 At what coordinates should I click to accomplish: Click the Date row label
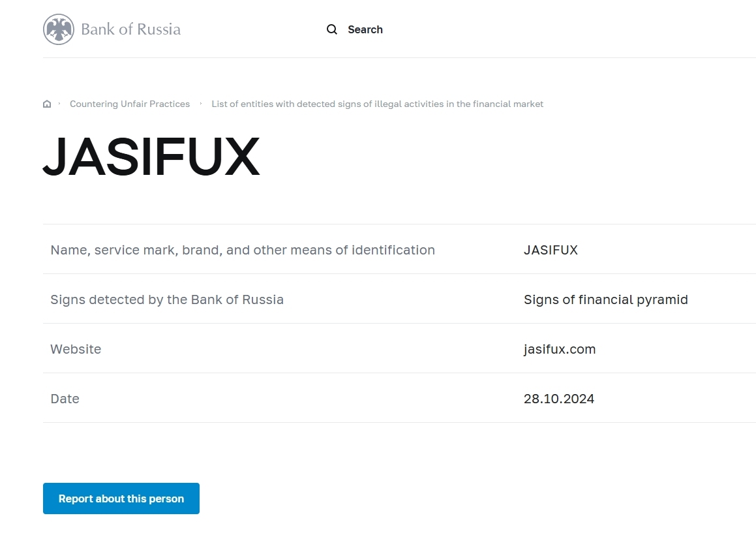(65, 399)
